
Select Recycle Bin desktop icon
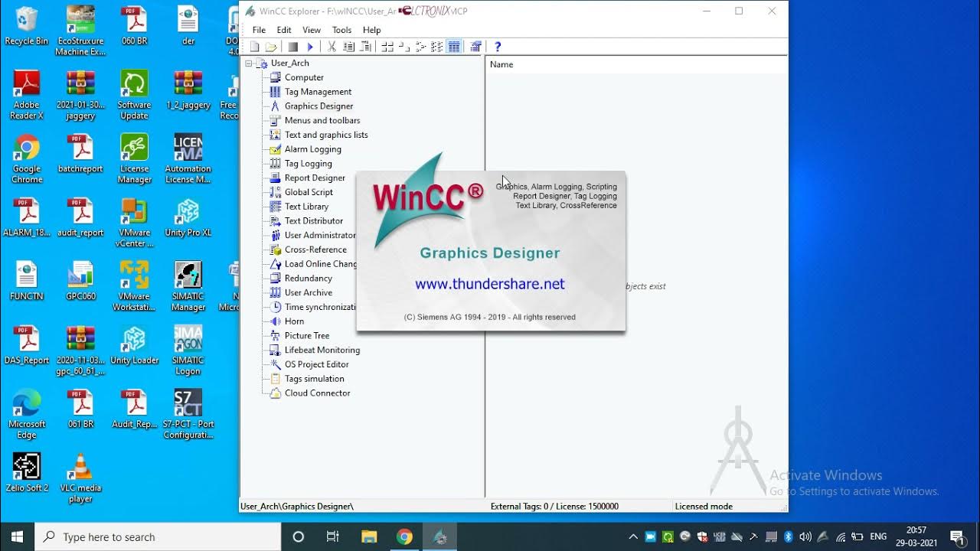point(27,26)
